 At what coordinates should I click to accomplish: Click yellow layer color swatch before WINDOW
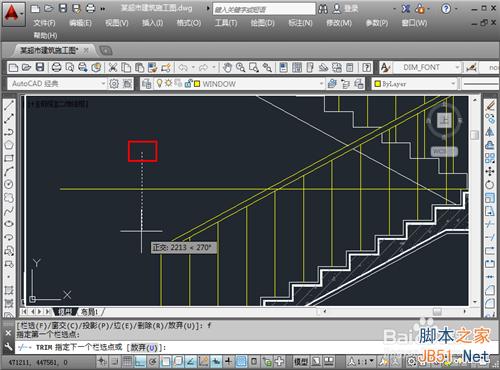point(197,84)
